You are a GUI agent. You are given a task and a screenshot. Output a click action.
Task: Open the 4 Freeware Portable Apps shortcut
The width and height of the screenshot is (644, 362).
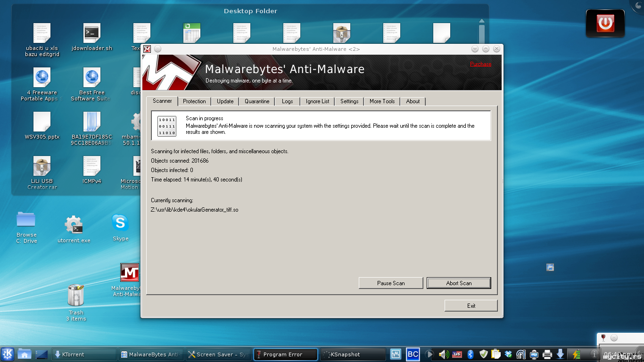tap(42, 84)
